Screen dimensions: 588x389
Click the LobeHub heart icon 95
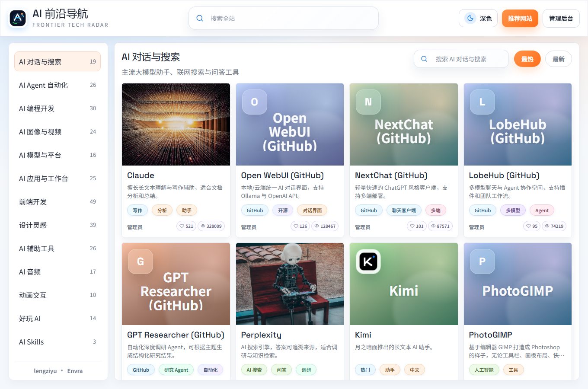tap(532, 226)
